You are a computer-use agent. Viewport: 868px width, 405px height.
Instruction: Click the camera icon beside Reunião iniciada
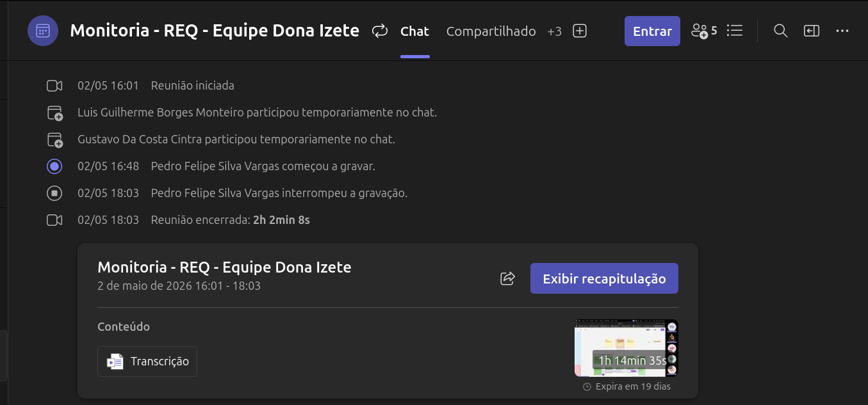coord(54,86)
